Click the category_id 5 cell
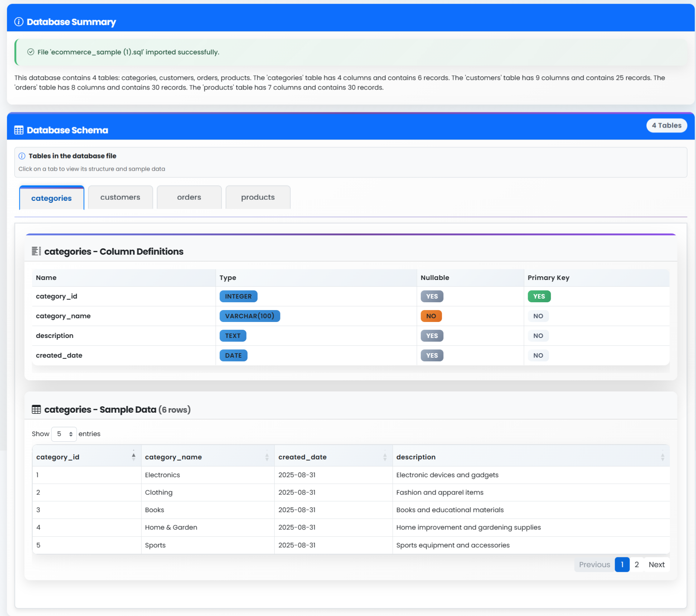Screen dimensions: 696x616 tap(87, 545)
